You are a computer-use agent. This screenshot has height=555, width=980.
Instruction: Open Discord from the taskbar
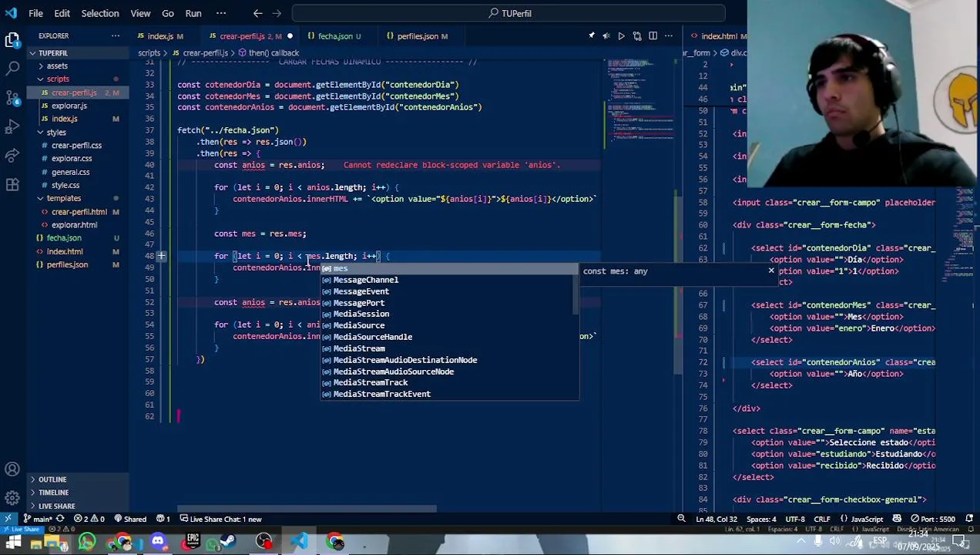[x=158, y=542]
